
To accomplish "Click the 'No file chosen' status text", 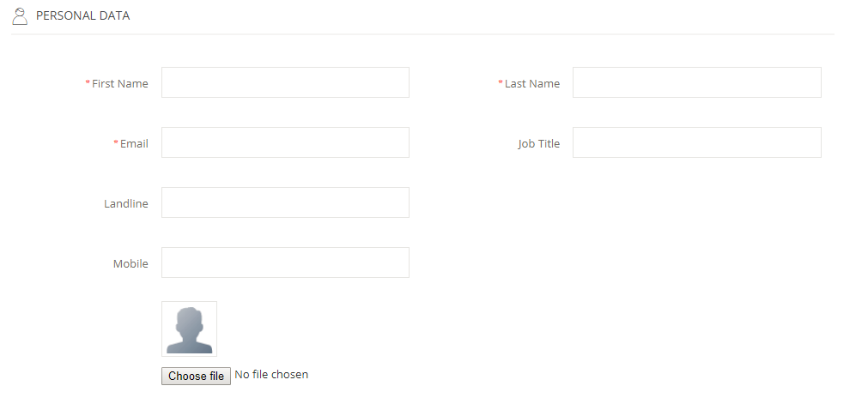I will pyautogui.click(x=271, y=375).
